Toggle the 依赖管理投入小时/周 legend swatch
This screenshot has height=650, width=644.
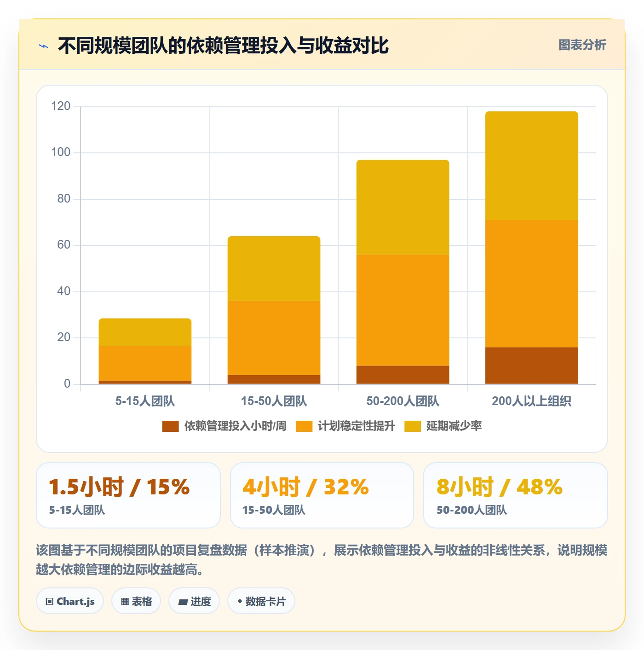(x=170, y=426)
